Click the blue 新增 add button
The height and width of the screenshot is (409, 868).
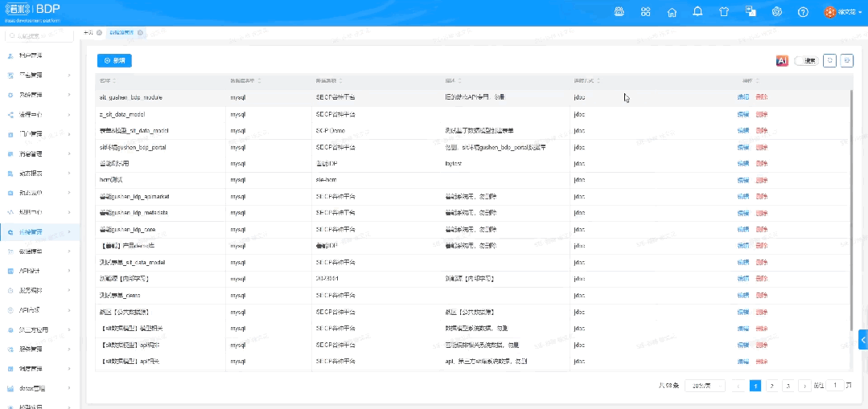click(114, 61)
